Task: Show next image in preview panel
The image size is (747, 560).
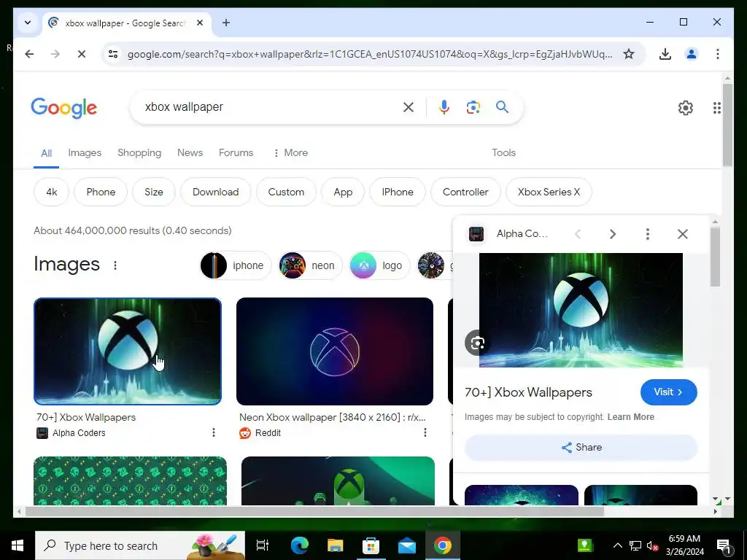Action: pos(613,234)
